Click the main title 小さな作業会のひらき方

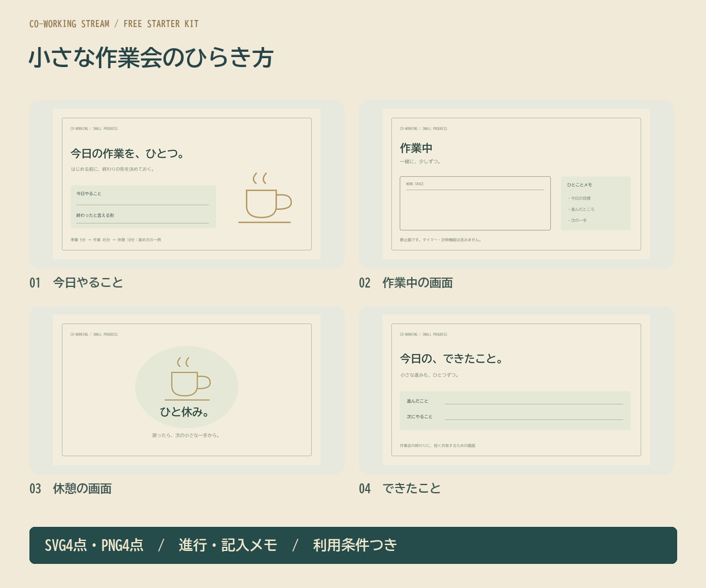point(151,58)
